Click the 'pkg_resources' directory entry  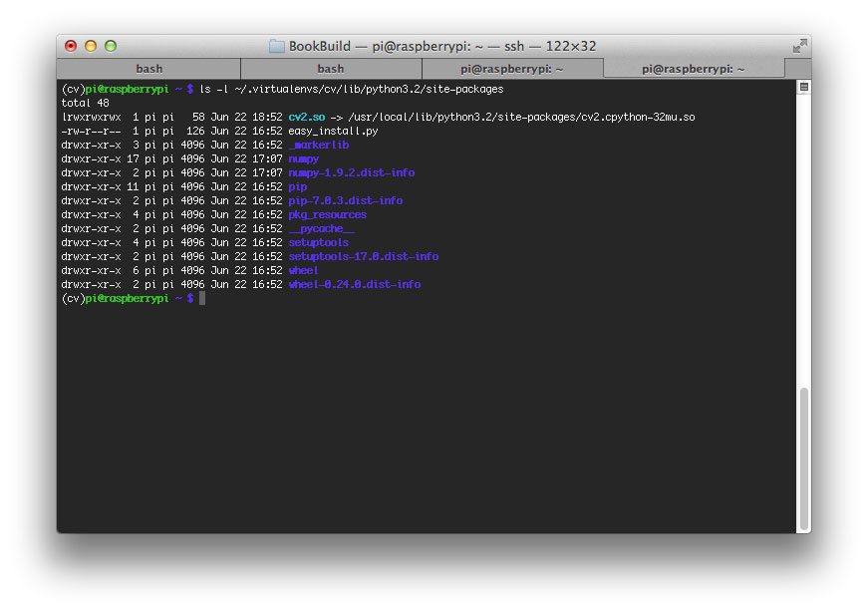coord(328,215)
